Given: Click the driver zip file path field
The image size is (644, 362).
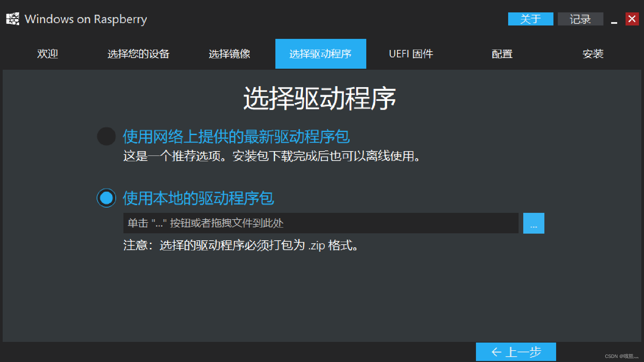Looking at the screenshot, I should pos(320,223).
